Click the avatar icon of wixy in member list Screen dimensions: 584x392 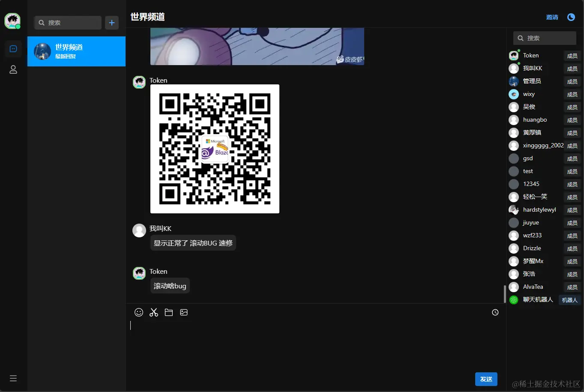coord(514,94)
